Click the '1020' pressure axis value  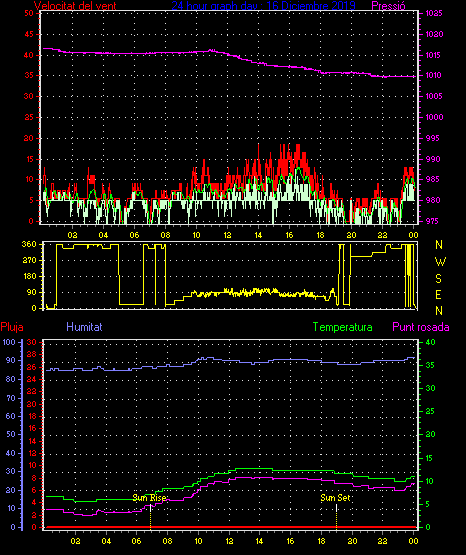click(434, 34)
